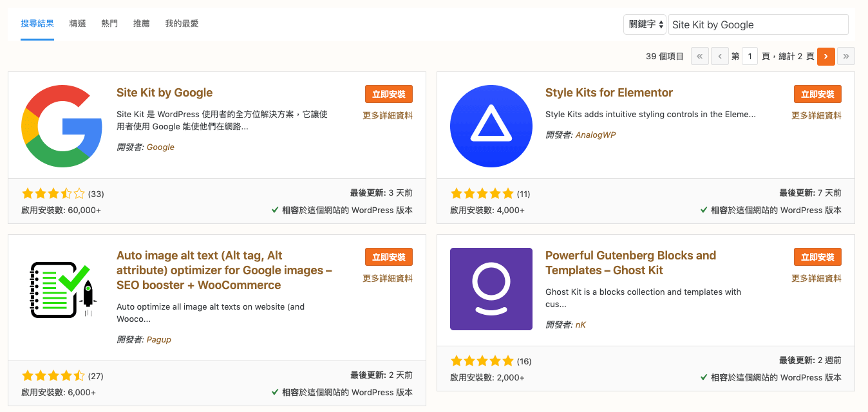Open more details for Site Kit by Google
Screen dimensions: 868x412
388,116
